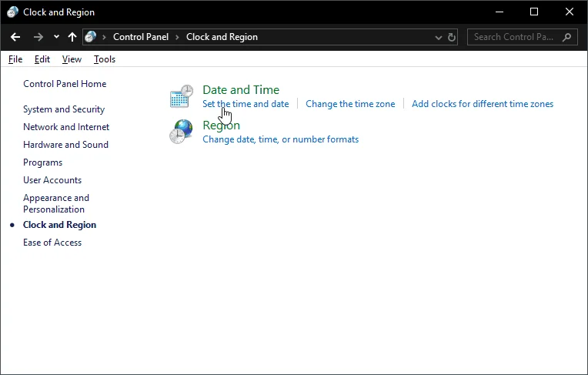This screenshot has width=588, height=375.
Task: Open the Edit menu
Action: click(x=42, y=59)
